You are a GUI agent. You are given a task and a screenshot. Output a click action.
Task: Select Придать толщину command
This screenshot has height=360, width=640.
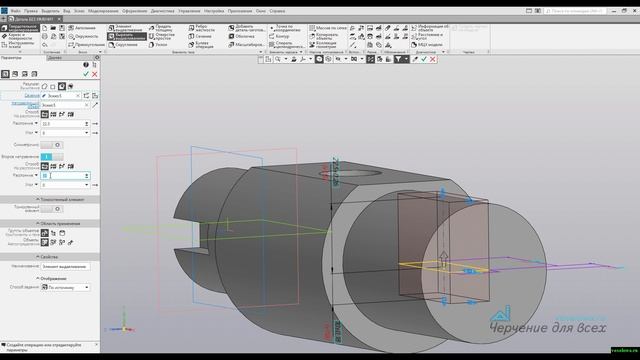tap(161, 28)
